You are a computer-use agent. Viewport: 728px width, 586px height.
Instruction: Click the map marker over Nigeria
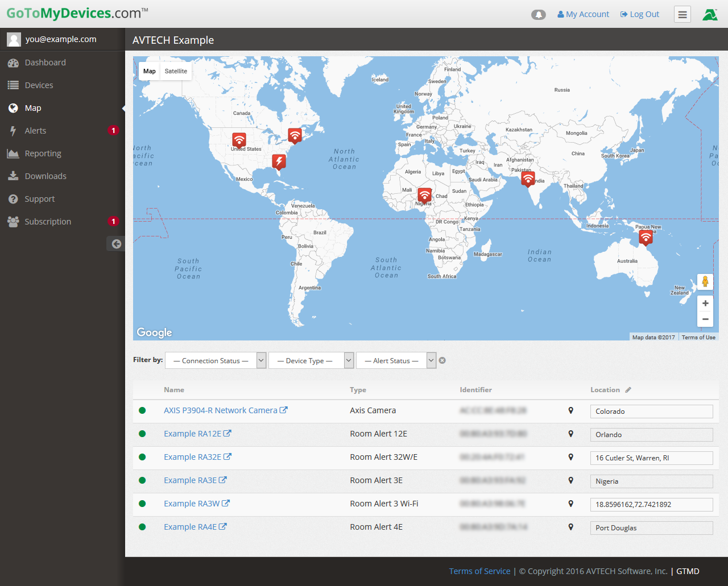[424, 196]
